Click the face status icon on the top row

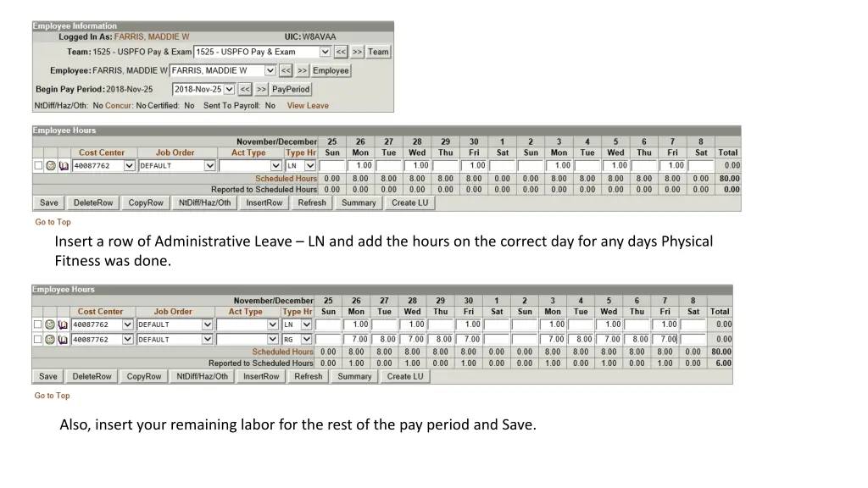[x=51, y=165]
